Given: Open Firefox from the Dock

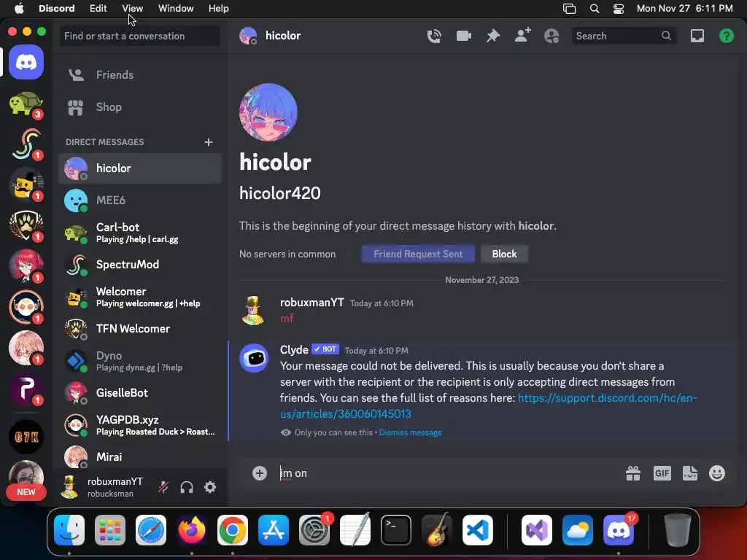Looking at the screenshot, I should point(192,530).
